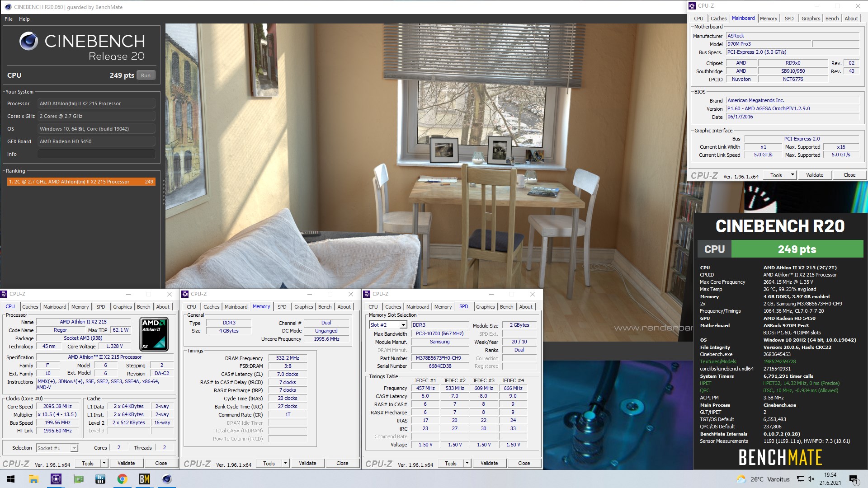Activate the Cinebench taskbar icon

[167, 479]
